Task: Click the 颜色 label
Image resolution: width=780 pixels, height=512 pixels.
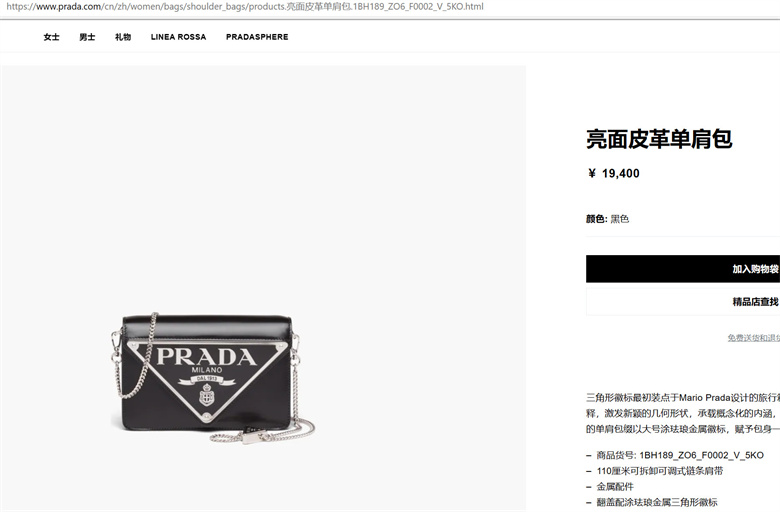Action: [x=595, y=219]
